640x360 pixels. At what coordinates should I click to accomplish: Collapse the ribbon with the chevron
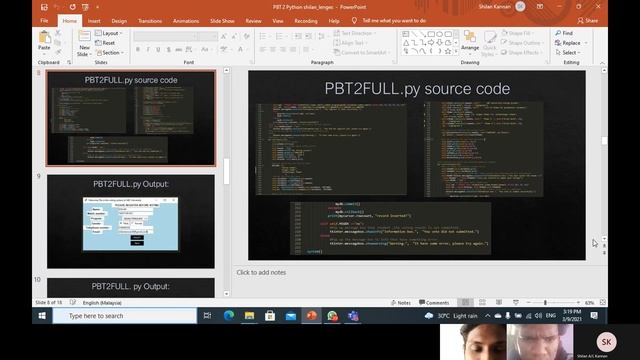[x=602, y=63]
